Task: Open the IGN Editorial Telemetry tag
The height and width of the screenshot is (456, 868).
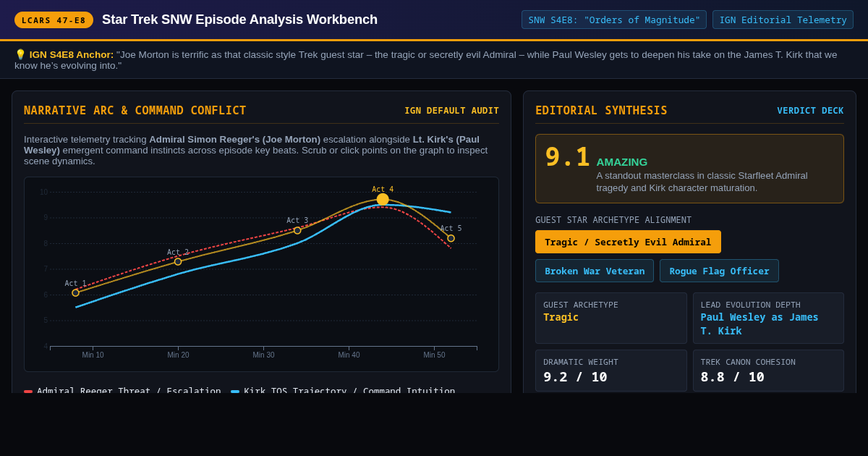Action: tap(783, 20)
